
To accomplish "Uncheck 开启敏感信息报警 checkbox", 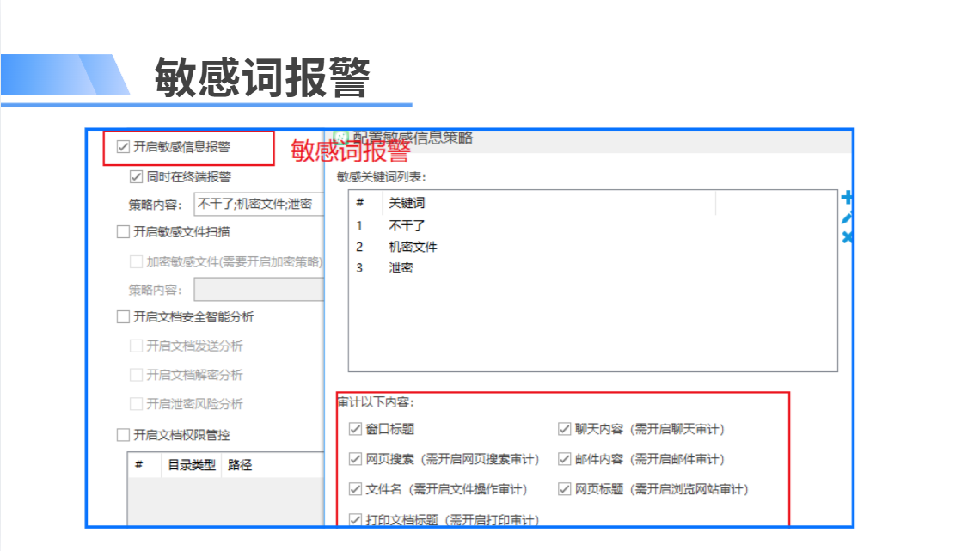I will pos(123,147).
